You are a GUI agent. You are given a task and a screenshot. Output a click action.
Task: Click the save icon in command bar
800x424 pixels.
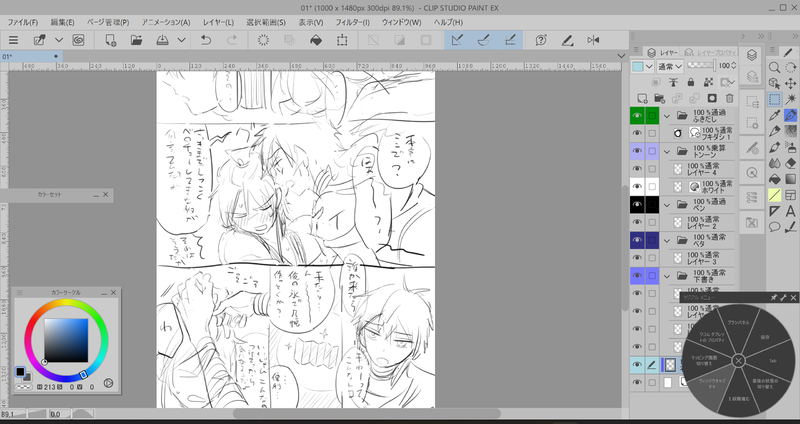pyautogui.click(x=162, y=40)
